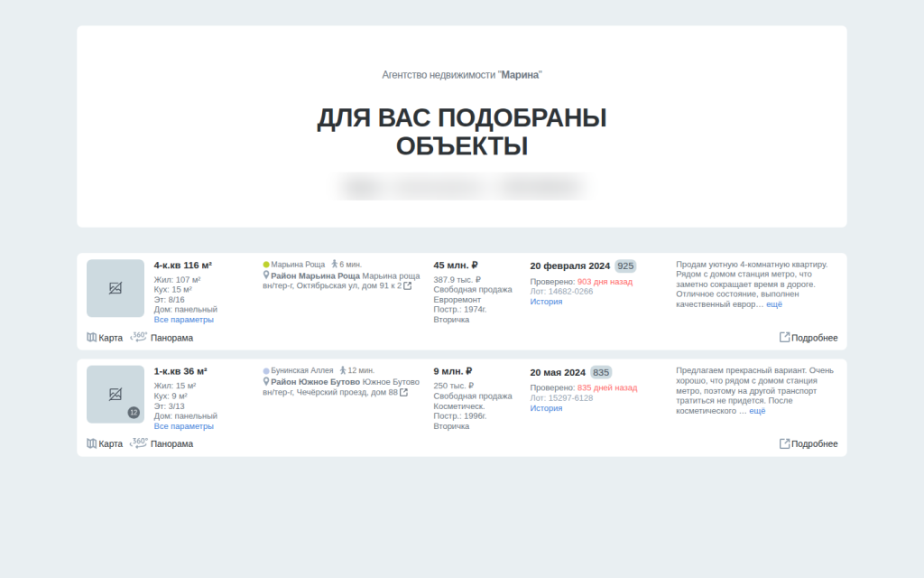Open История for lot 14682-0266
Viewport: 924px width, 578px height.
click(x=546, y=302)
